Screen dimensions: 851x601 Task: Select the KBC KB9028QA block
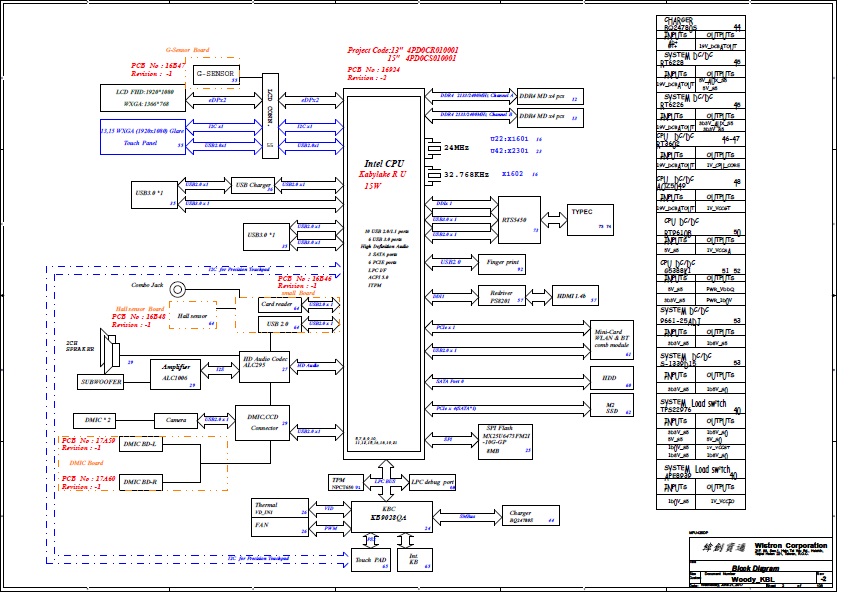pos(392,517)
